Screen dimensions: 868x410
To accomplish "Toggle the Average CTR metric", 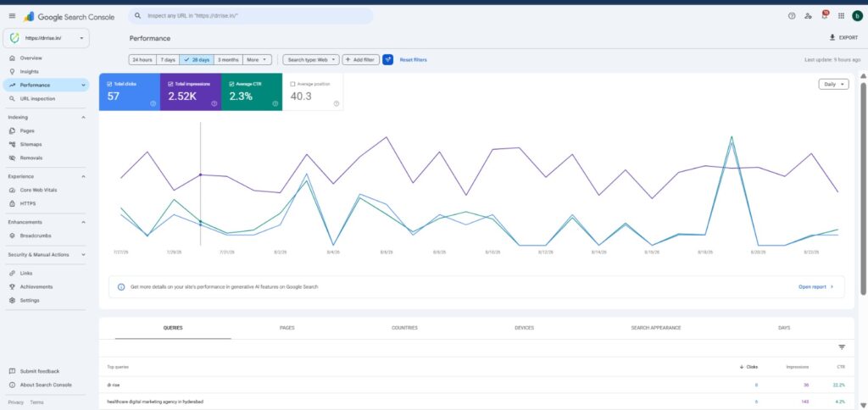I will pyautogui.click(x=231, y=84).
